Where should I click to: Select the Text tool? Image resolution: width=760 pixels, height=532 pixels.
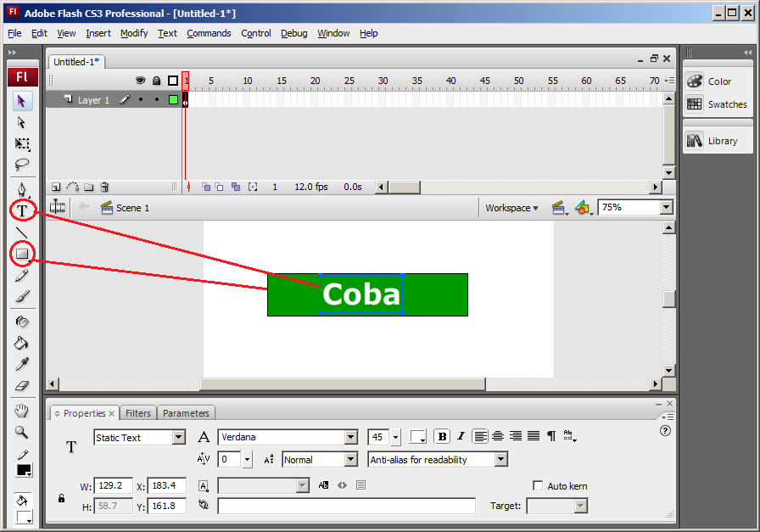click(x=22, y=210)
